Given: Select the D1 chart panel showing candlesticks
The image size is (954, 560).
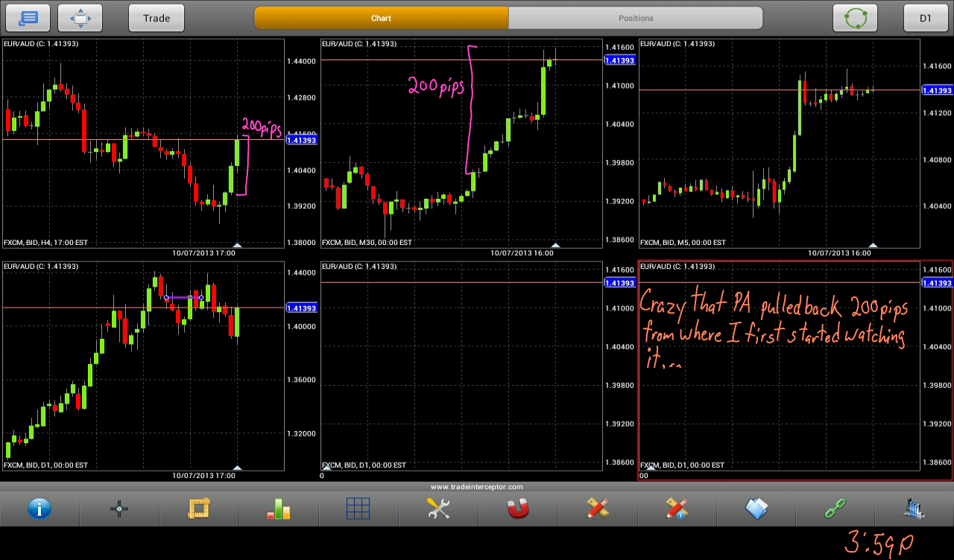Looking at the screenshot, I should [x=143, y=366].
